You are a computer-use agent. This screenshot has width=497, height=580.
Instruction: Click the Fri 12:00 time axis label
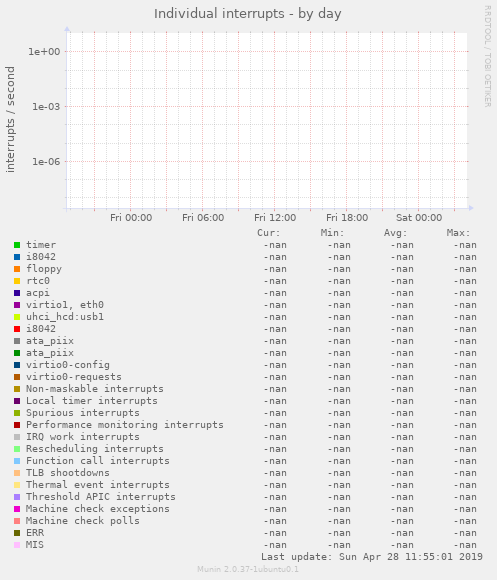tap(275, 218)
